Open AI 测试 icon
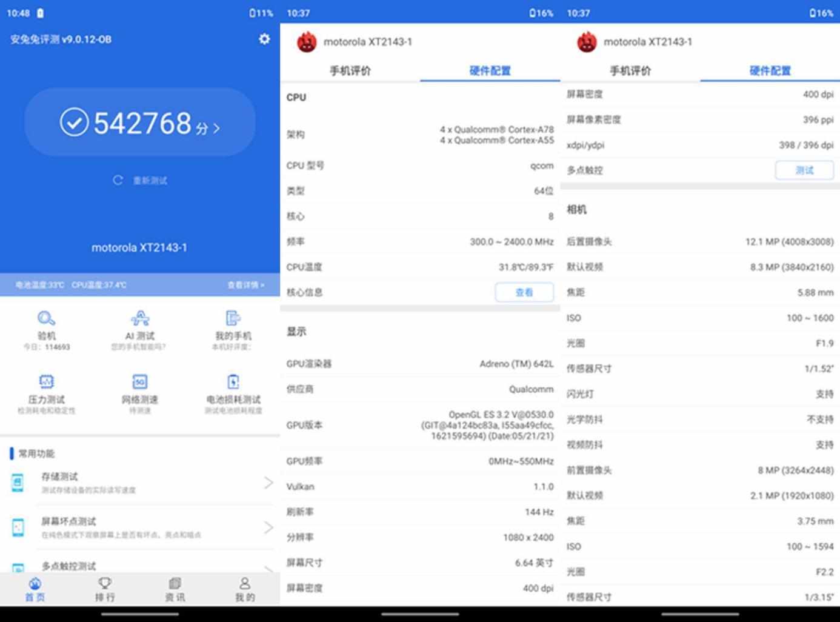This screenshot has width=840, height=622. pos(140,318)
